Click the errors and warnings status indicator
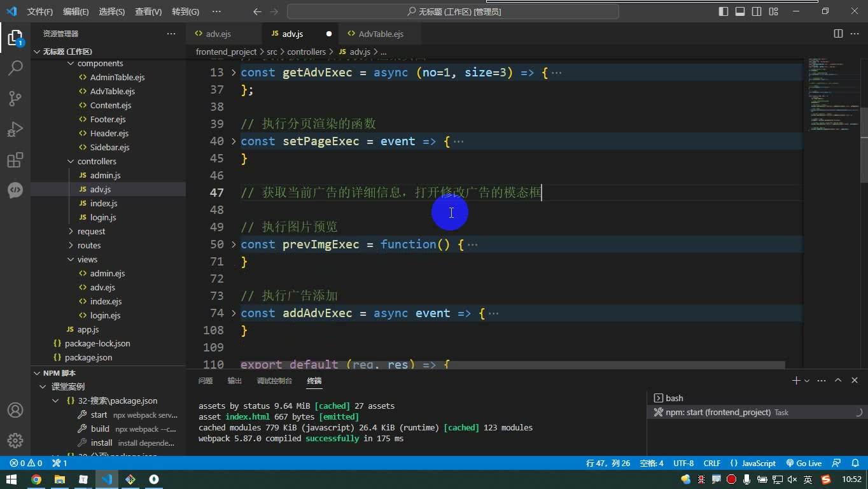The height and width of the screenshot is (489, 868). (26, 464)
